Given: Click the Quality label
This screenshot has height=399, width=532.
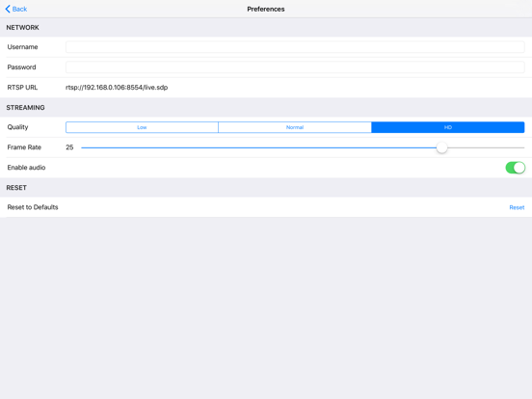Looking at the screenshot, I should (x=17, y=127).
